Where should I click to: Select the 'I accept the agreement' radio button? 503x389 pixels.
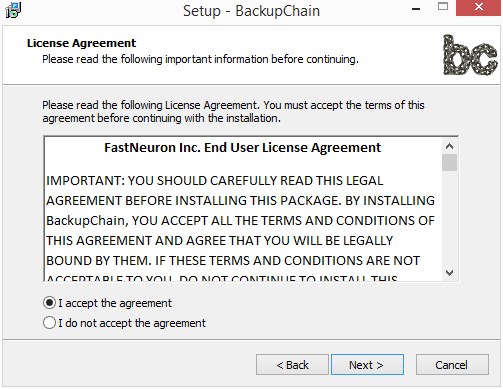(x=49, y=303)
